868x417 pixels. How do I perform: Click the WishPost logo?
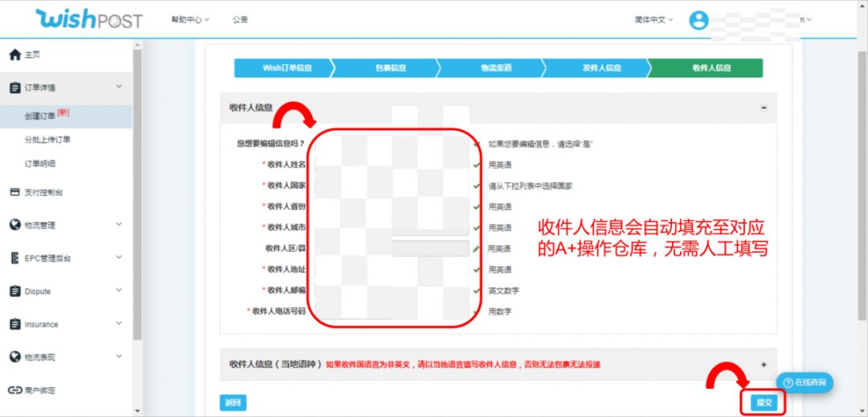point(88,19)
